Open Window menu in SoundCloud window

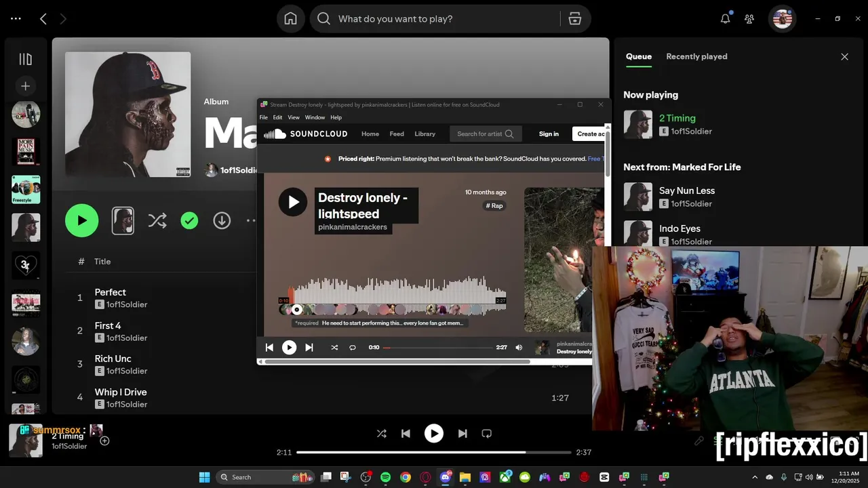click(x=315, y=117)
